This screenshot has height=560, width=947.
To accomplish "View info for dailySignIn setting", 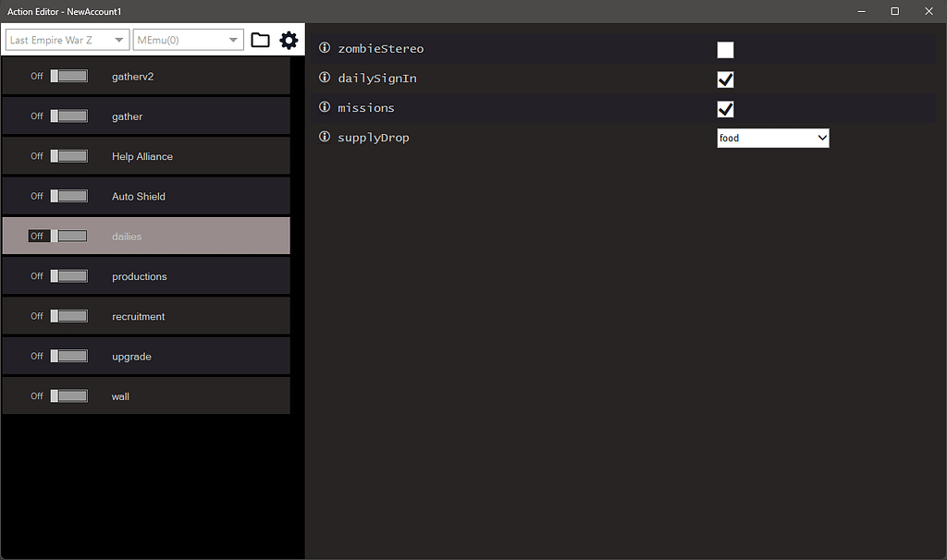I will [x=323, y=78].
